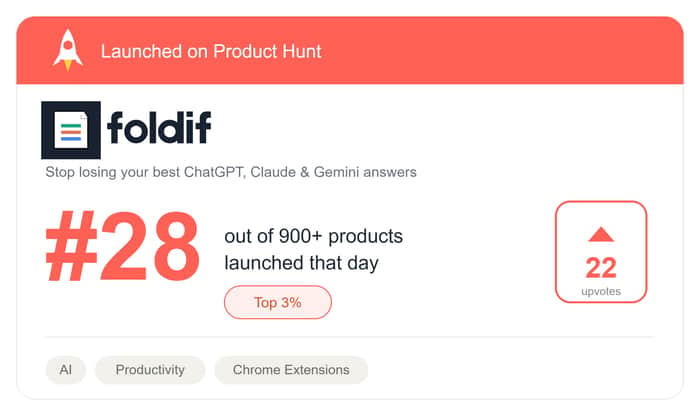Click the Top 3% badge
The height and width of the screenshot is (411, 700).
click(278, 302)
